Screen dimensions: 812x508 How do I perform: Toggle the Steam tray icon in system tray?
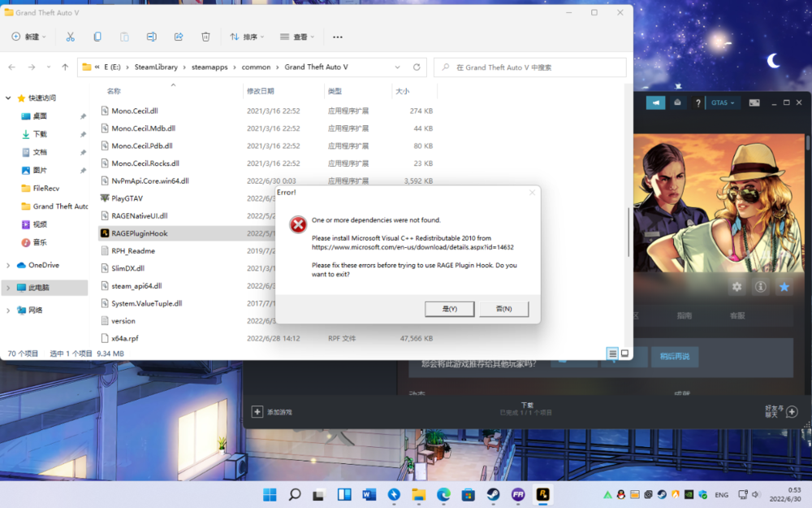662,493
